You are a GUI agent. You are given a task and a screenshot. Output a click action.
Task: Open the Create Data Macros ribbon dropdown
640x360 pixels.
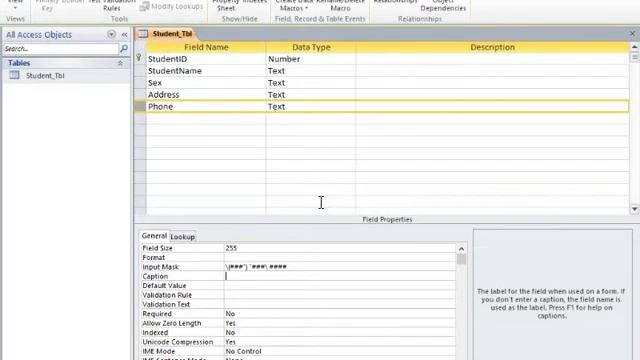coord(294,5)
